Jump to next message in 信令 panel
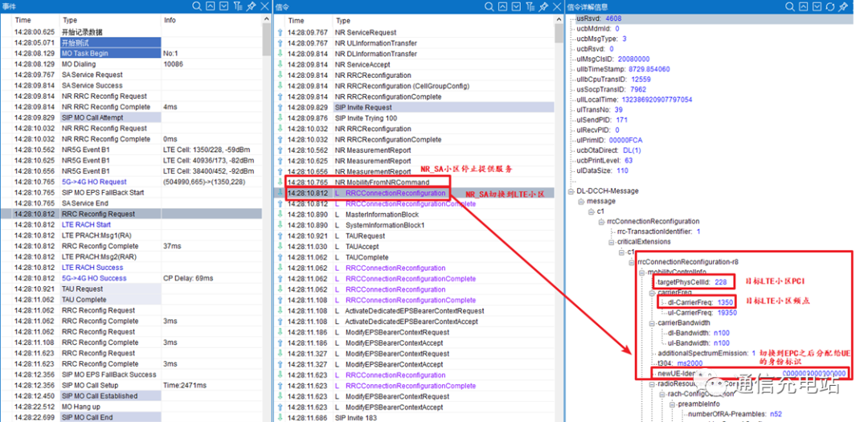Viewport: 868px width, 422px height. (516, 6)
